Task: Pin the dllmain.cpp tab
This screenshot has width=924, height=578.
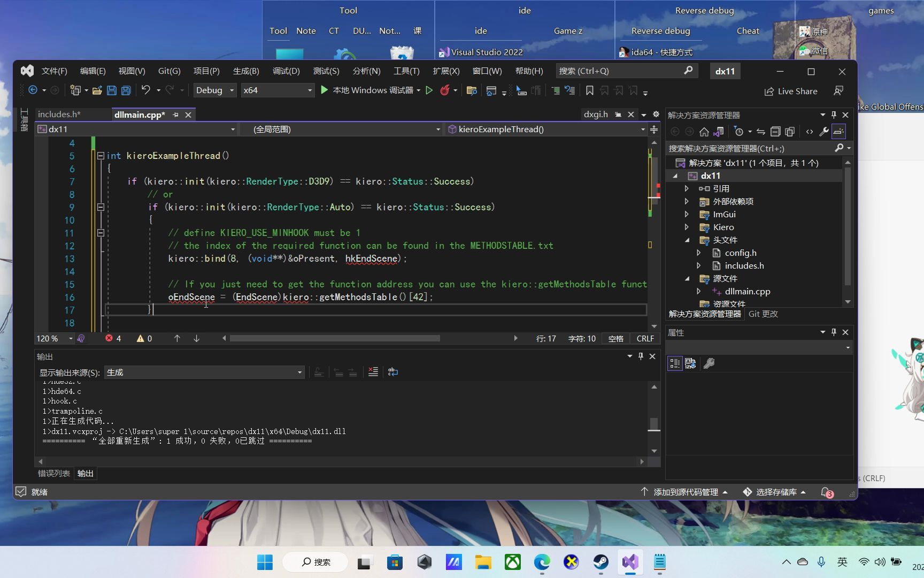Action: point(175,114)
